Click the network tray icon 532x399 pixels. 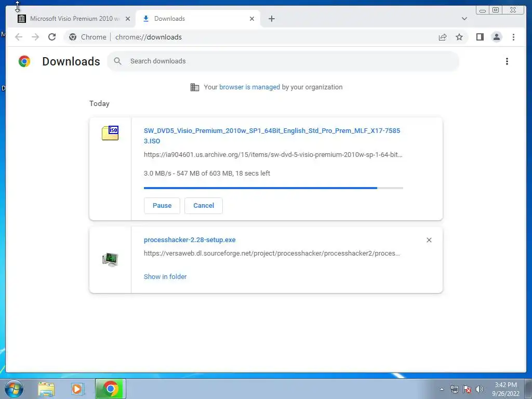(454, 389)
